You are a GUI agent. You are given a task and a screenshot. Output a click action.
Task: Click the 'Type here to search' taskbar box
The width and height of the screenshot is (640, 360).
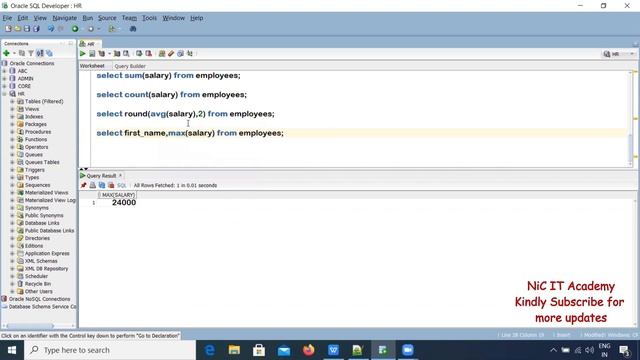pyautogui.click(x=110, y=350)
